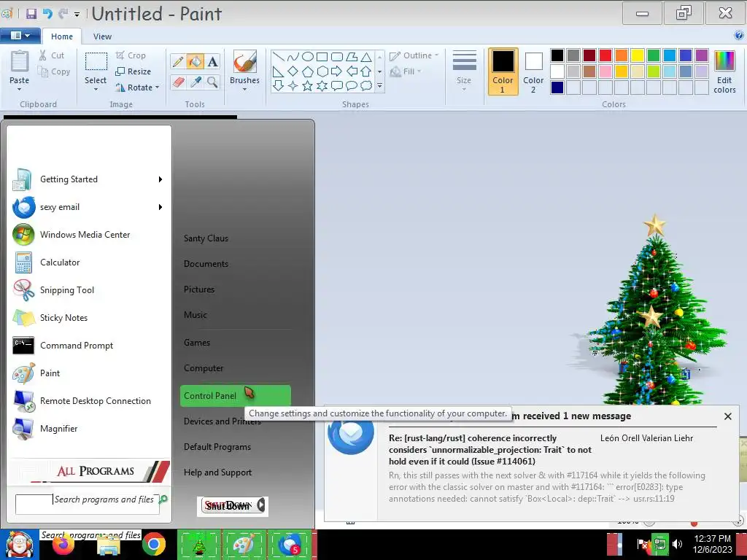Click the Crop tool
This screenshot has height=560, width=747.
pos(131,55)
